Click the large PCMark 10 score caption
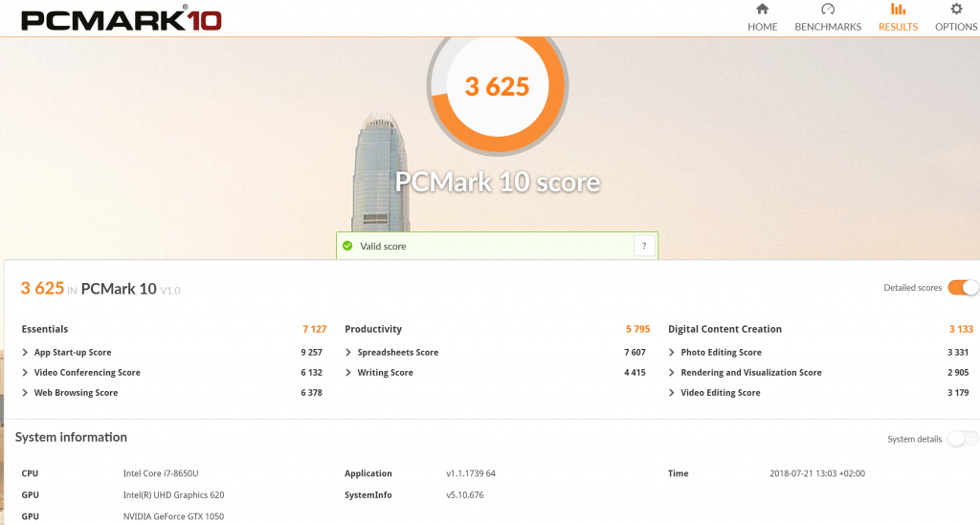Viewport: 980px width, 525px height. click(x=498, y=182)
